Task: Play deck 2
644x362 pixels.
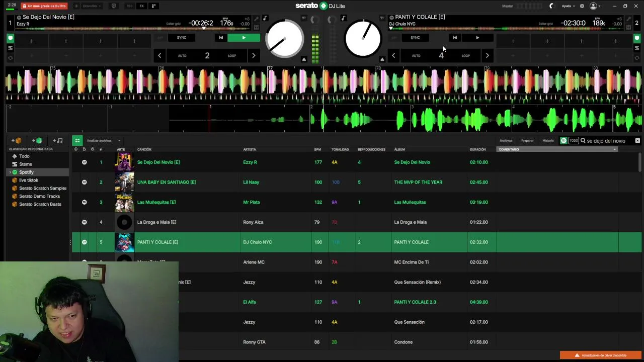Action: pyautogui.click(x=477, y=38)
